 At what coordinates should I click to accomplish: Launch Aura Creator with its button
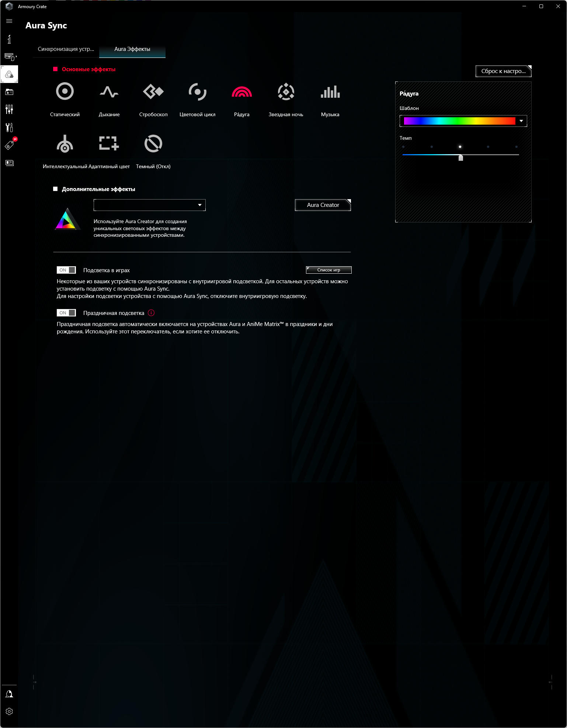coord(323,205)
